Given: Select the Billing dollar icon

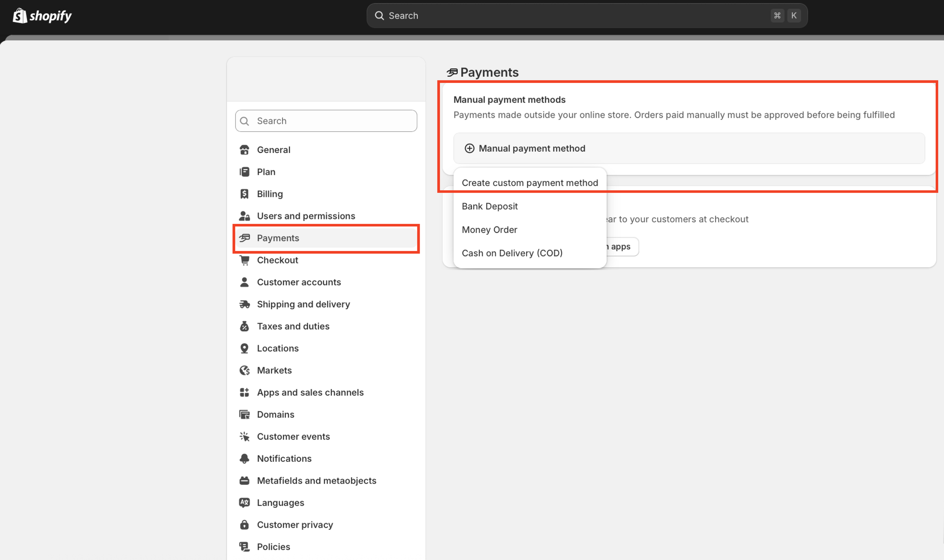Looking at the screenshot, I should coord(244,193).
